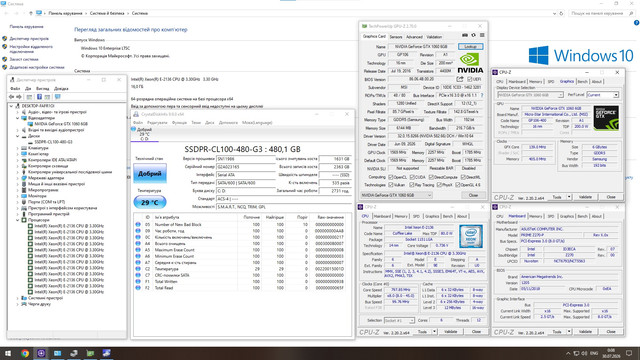This screenshot has height=360, width=640.
Task: Toggle the OpenGL 4.6 checkbox in GPU-Z
Action: pos(458,185)
